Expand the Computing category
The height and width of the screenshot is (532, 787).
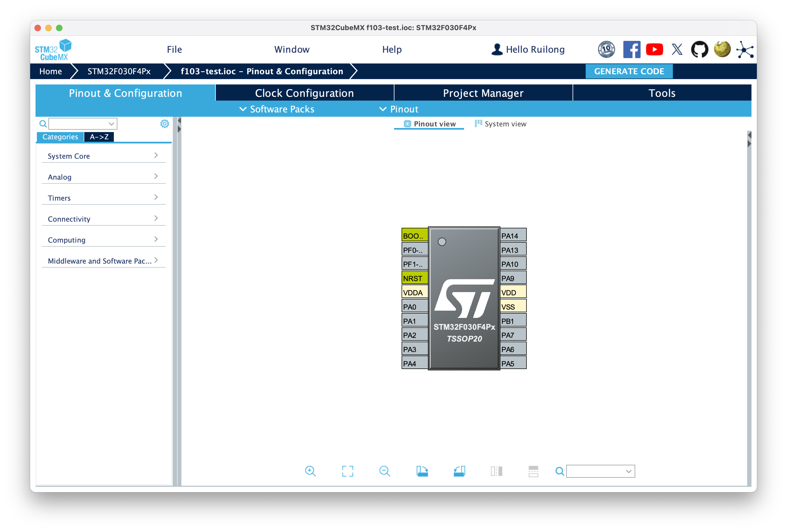click(x=104, y=240)
